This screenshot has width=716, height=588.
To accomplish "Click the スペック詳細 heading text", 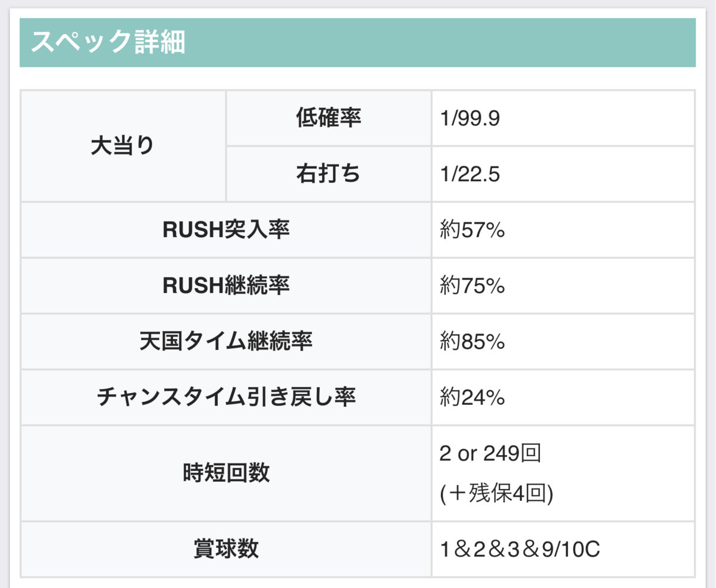I will pyautogui.click(x=108, y=42).
